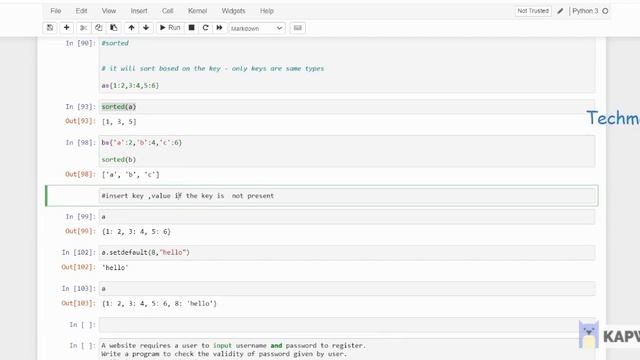Open the cell type Markdown dropdown
The image size is (640, 360).
point(256,28)
